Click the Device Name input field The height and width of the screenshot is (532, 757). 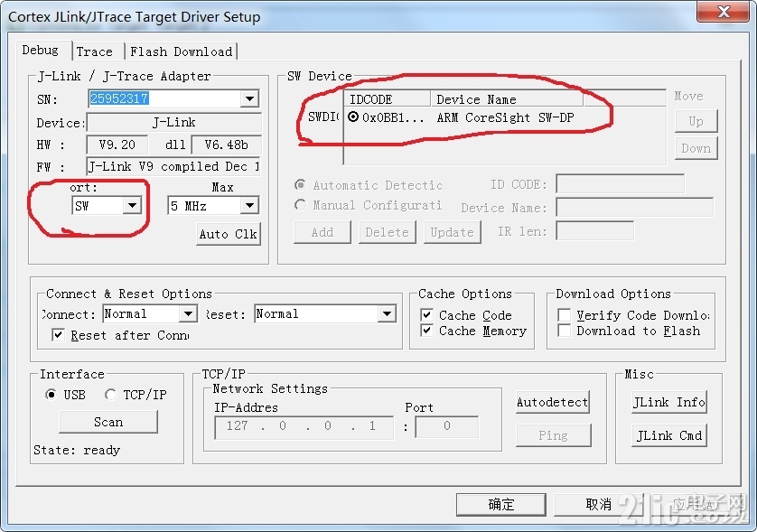[x=634, y=207]
